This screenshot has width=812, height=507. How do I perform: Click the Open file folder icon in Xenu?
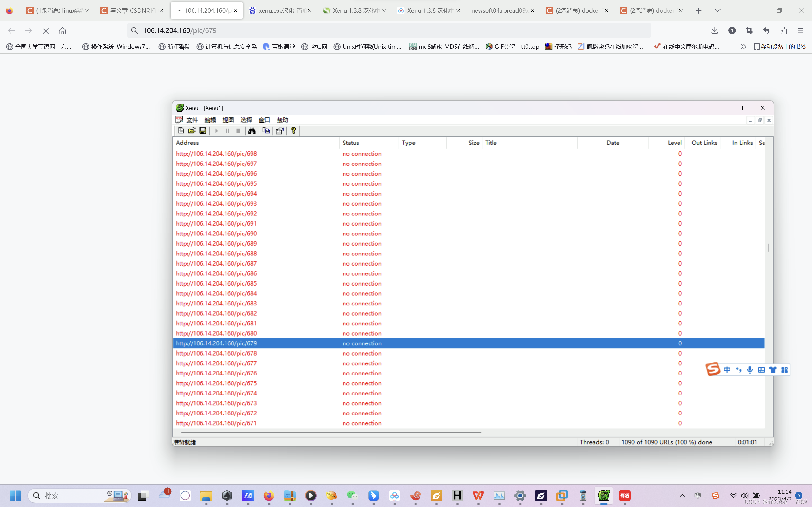192,131
